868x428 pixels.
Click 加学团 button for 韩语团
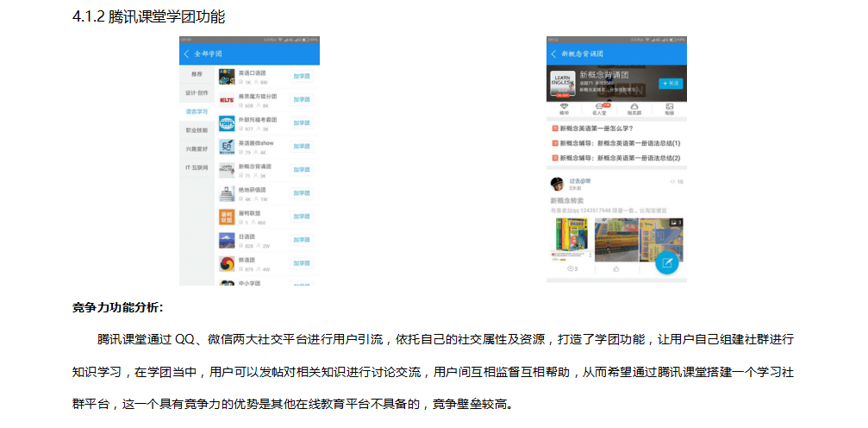[x=302, y=263]
